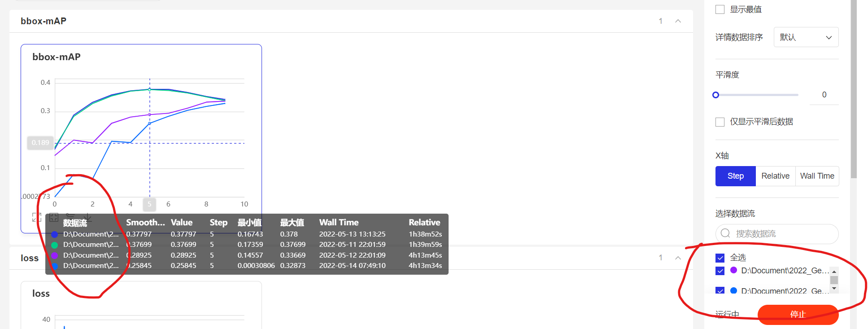Click the blue stream color dot in the list
868x329 pixels.
pos(734,290)
